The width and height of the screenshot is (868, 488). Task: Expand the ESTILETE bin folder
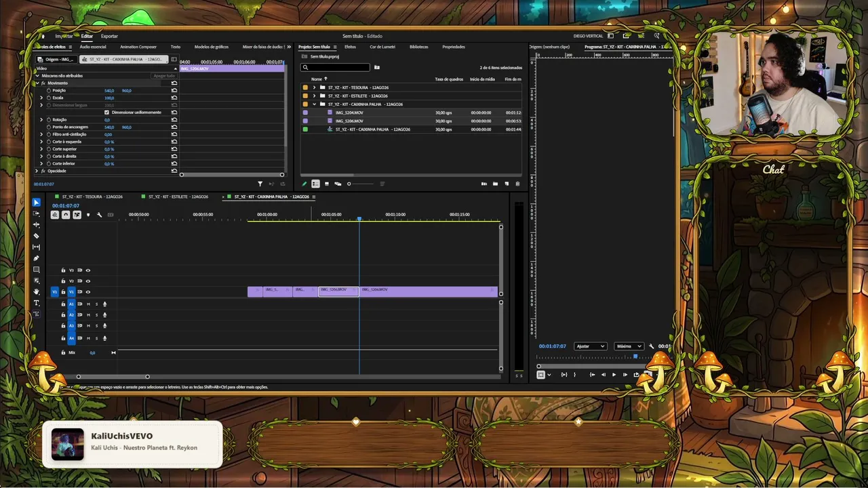coord(314,96)
